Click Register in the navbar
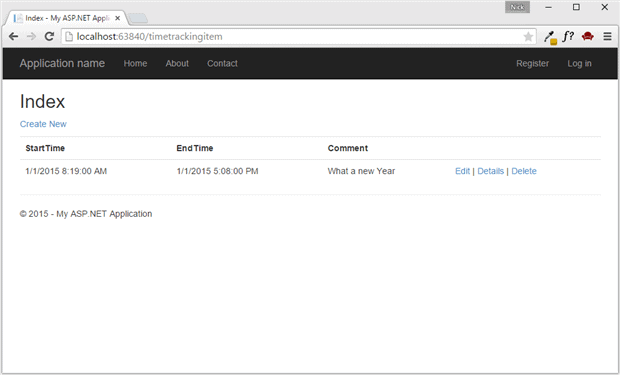The height and width of the screenshot is (375, 620). (532, 63)
